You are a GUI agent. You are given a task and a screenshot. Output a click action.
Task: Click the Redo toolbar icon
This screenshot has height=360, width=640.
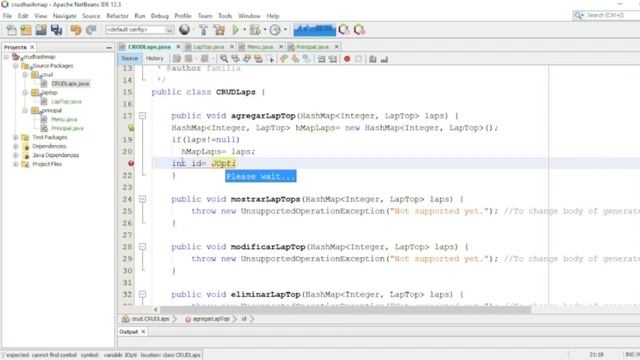tap(91, 30)
